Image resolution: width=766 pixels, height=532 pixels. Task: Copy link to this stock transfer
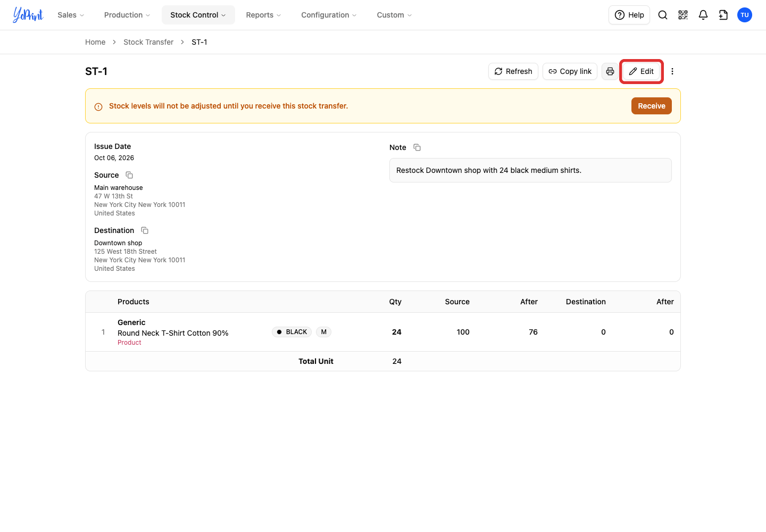pos(570,71)
